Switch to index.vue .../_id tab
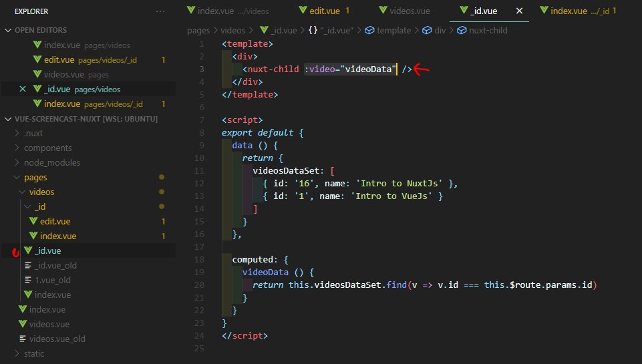This screenshot has width=642, height=364. point(578,11)
